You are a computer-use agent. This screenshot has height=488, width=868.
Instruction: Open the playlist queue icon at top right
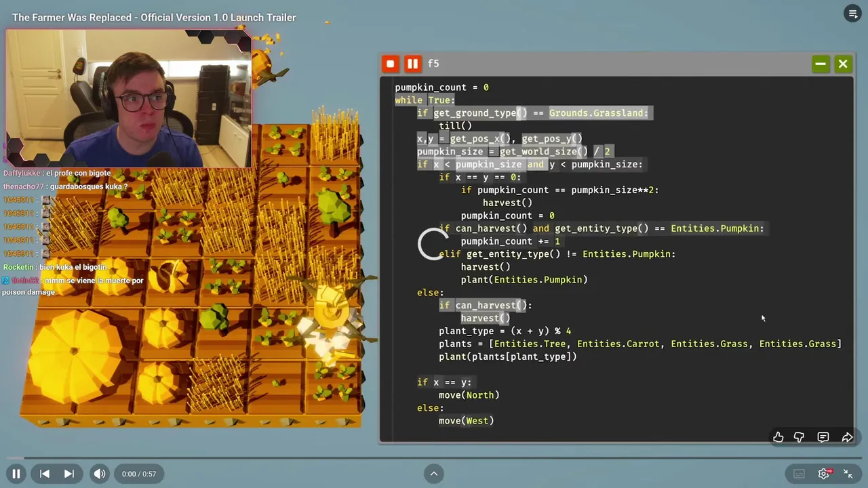852,14
